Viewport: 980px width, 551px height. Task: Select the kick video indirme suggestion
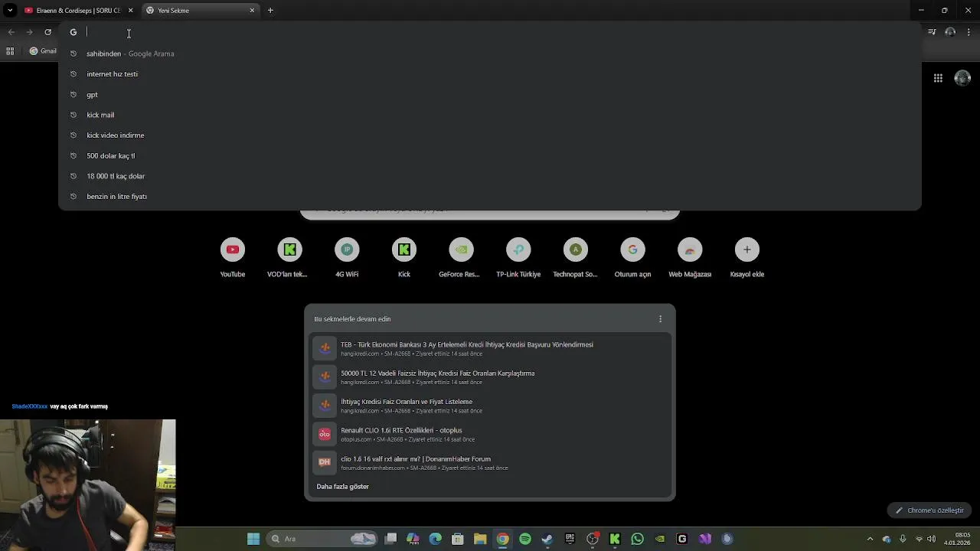click(490, 135)
